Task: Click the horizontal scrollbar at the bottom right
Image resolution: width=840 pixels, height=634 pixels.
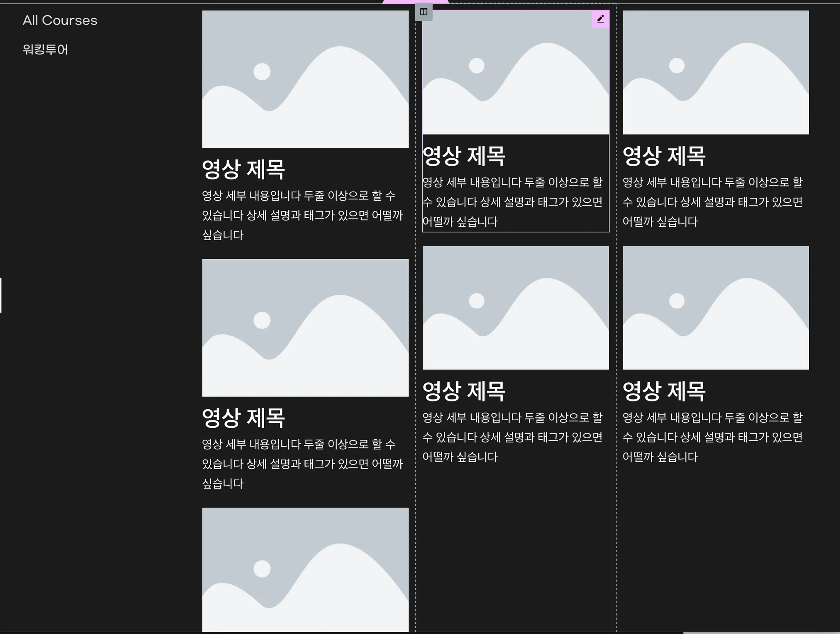Action: (761, 632)
